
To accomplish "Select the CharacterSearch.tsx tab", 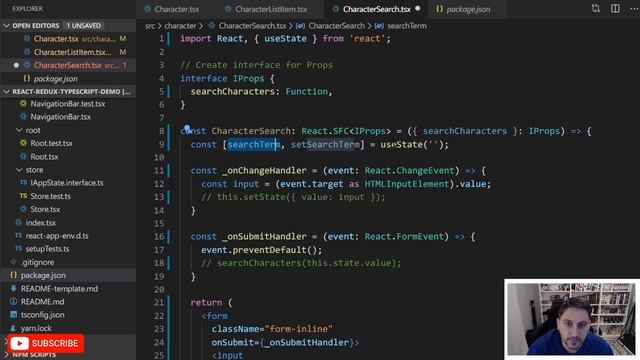I will 376,9.
